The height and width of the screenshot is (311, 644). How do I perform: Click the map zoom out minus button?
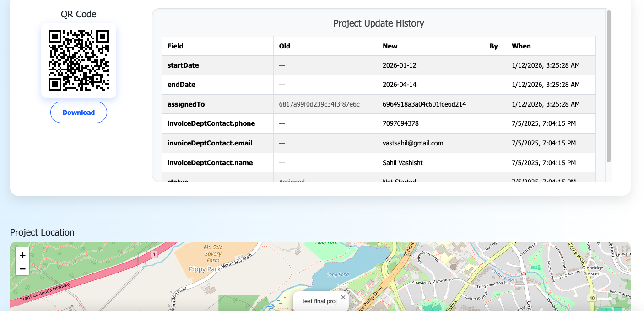[x=22, y=268]
